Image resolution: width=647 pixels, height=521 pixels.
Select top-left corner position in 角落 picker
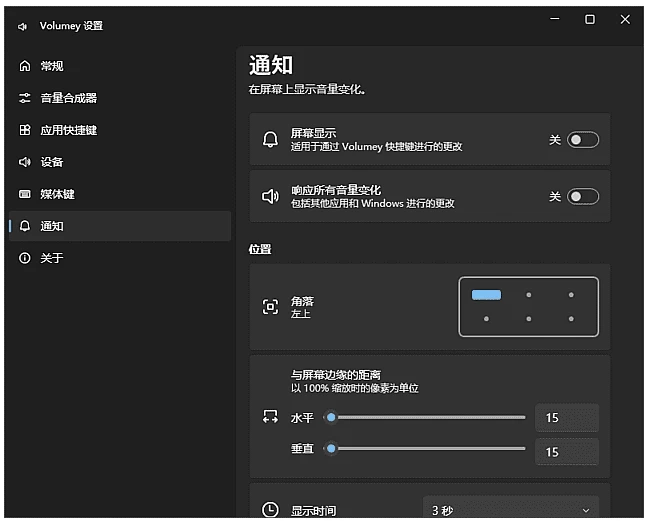tap(486, 295)
